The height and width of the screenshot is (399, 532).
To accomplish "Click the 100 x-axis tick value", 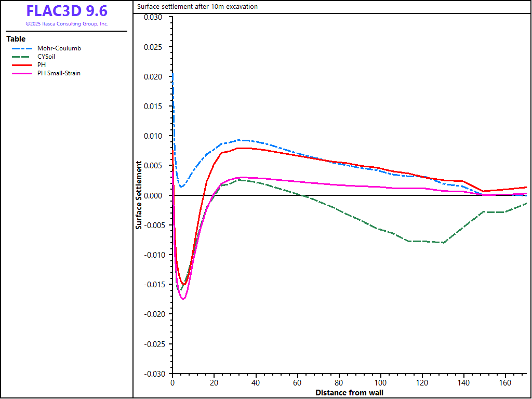I will coord(381,383).
